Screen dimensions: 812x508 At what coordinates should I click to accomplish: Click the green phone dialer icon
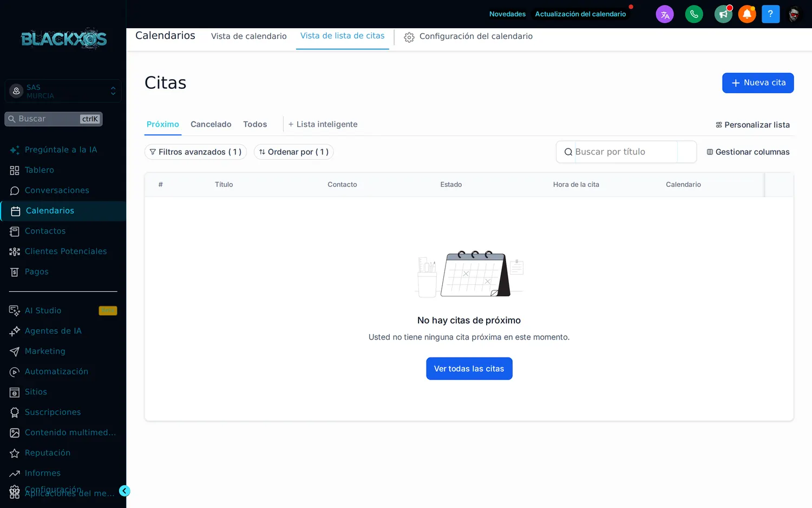pos(694,14)
